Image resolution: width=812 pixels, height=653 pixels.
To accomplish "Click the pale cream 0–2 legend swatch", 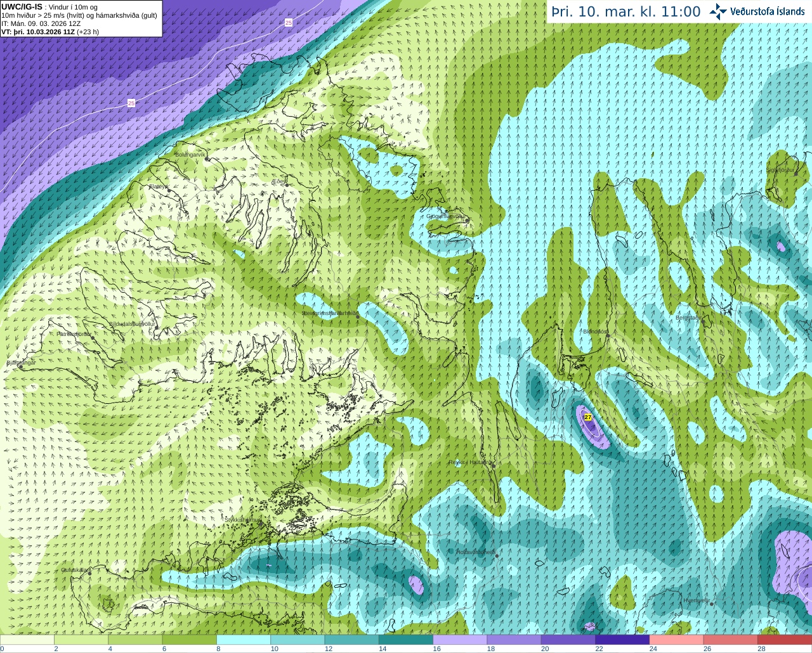I will pos(27,640).
